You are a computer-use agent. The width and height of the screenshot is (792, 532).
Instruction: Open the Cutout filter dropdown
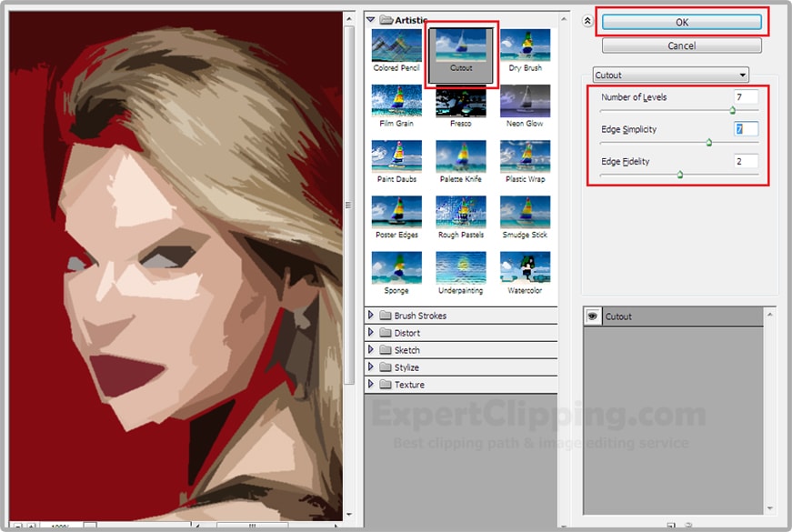[x=670, y=75]
